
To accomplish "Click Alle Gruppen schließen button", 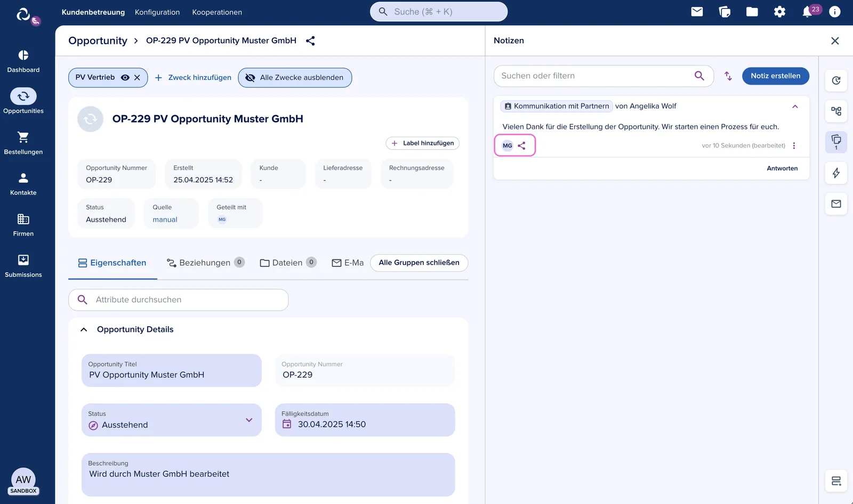I will [x=419, y=263].
